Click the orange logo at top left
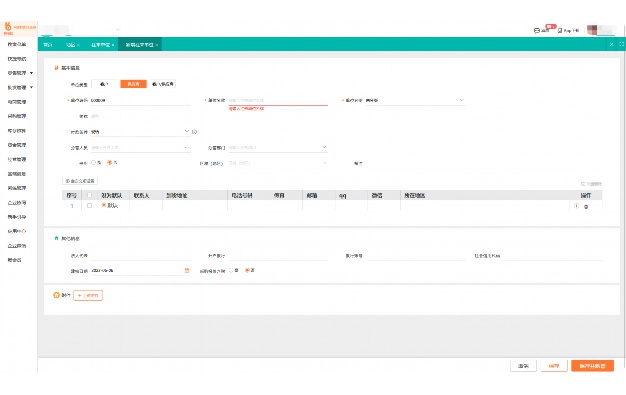 (8, 27)
